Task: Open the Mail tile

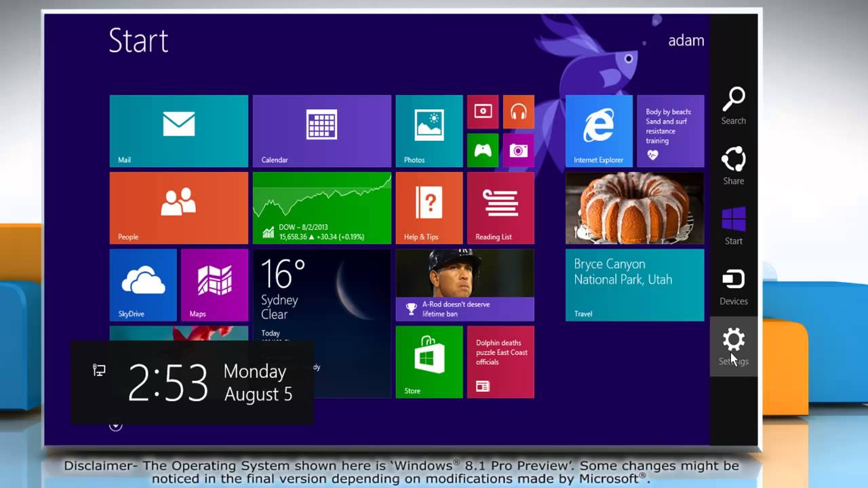Action: [x=179, y=131]
